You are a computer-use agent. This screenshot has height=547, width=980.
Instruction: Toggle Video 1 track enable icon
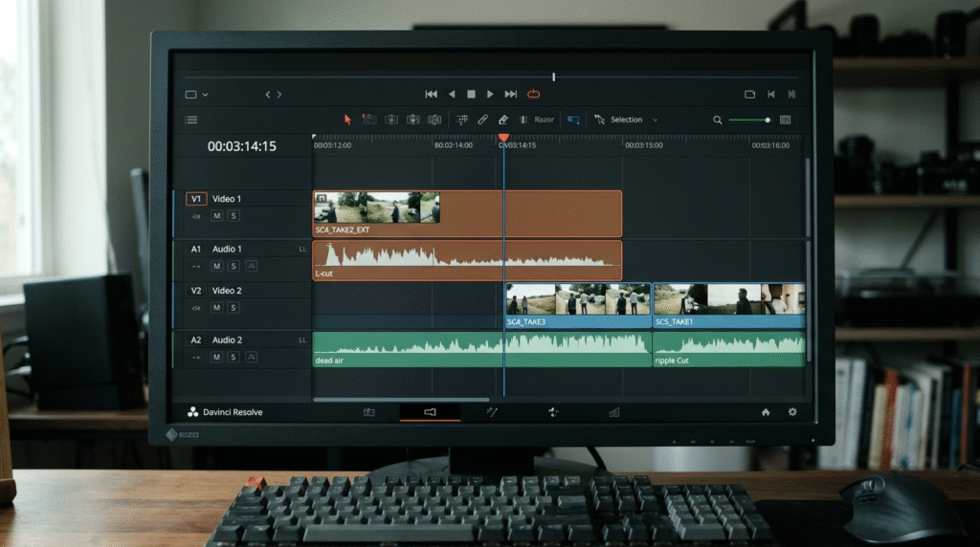[x=196, y=216]
